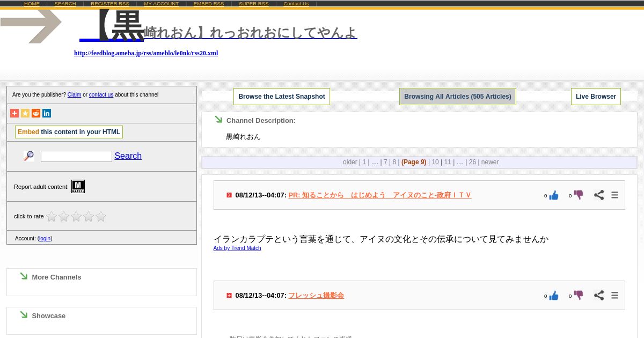The height and width of the screenshot is (338, 644).
Task: Open hamburger menu for フレッシュ撮影会 article
Action: 614,296
